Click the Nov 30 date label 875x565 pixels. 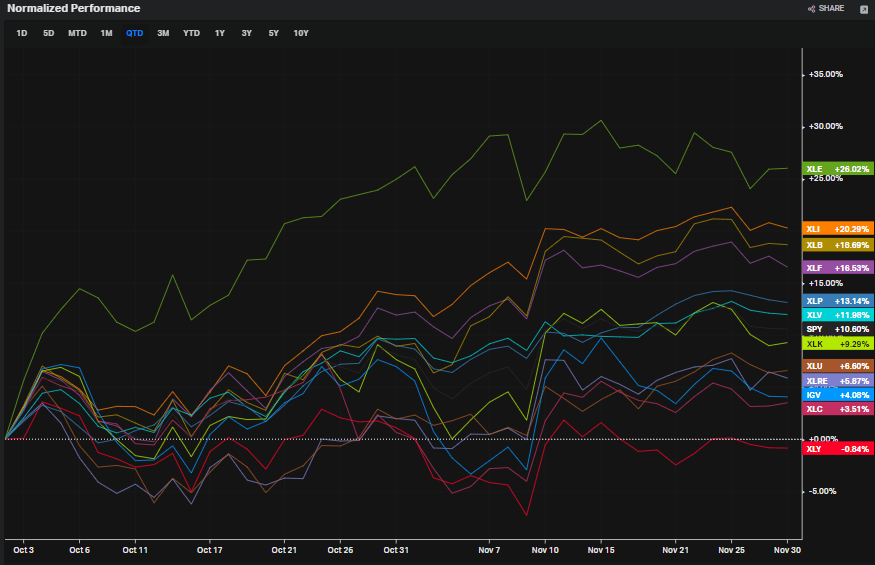pos(787,550)
